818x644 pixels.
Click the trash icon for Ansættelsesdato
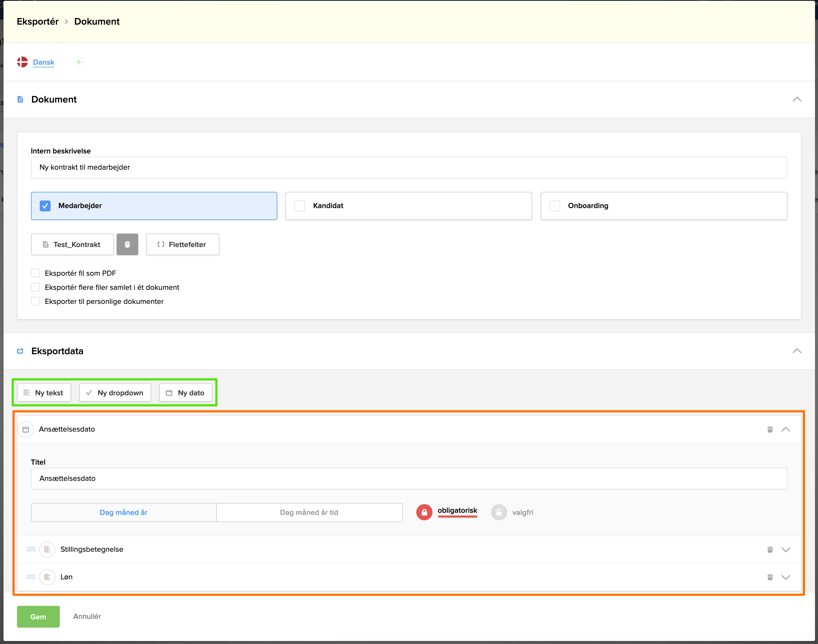770,429
